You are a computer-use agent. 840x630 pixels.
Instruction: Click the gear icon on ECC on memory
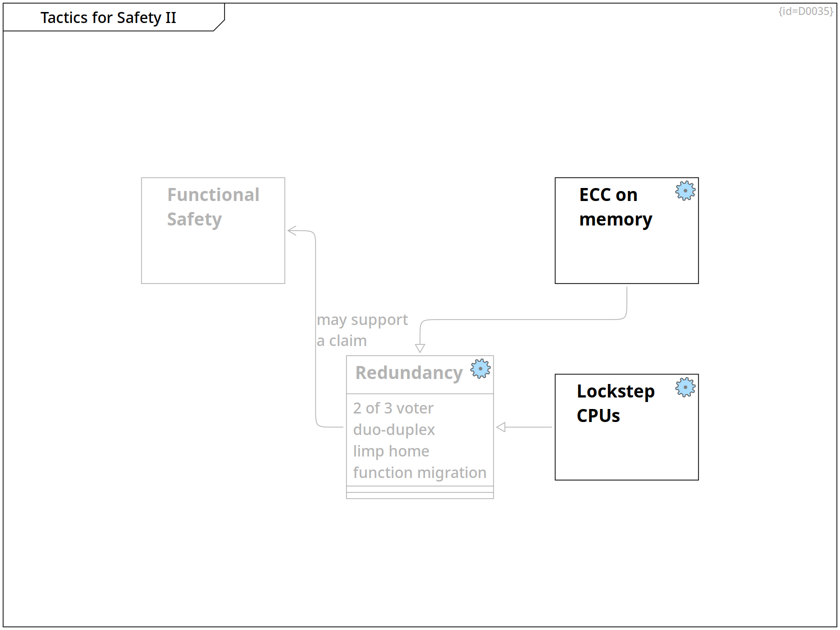[x=685, y=190]
